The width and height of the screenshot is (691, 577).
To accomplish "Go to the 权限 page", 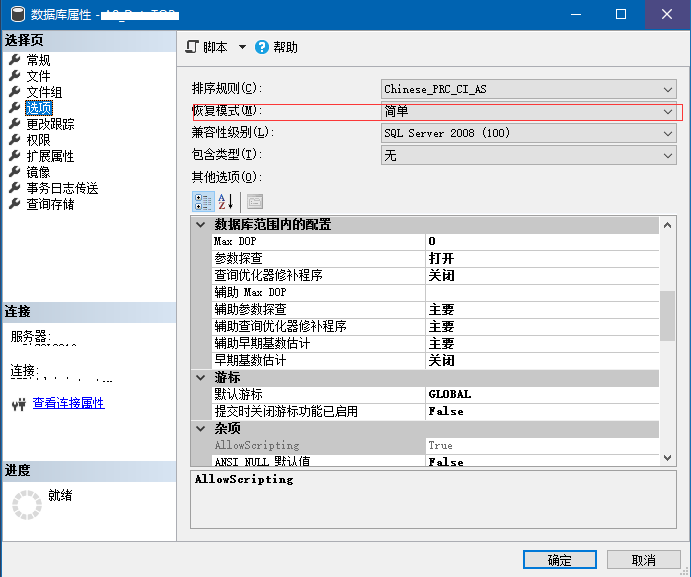I will click(38, 140).
